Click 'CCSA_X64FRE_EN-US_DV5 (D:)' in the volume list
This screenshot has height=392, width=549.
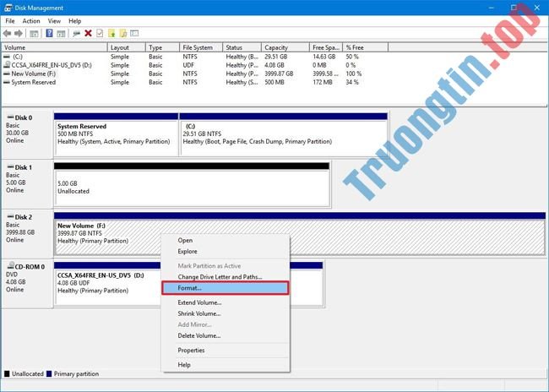[x=52, y=65]
